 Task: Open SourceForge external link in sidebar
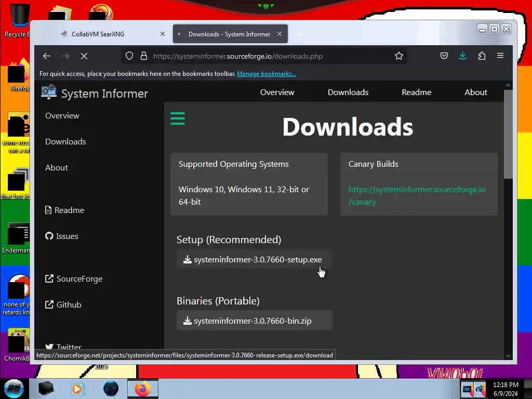tap(74, 279)
